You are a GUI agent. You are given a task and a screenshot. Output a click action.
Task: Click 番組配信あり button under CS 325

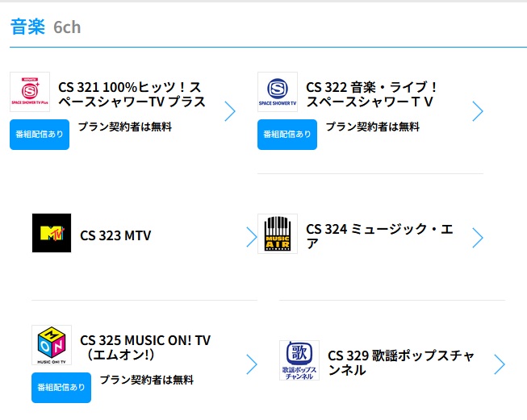(61, 388)
